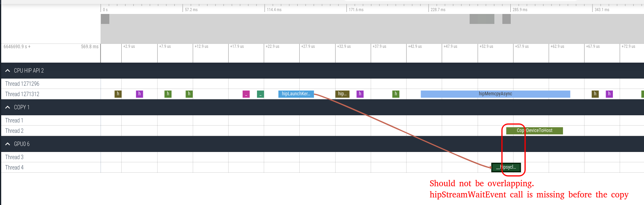Click the +37.9 us time axis label

pos(379,47)
